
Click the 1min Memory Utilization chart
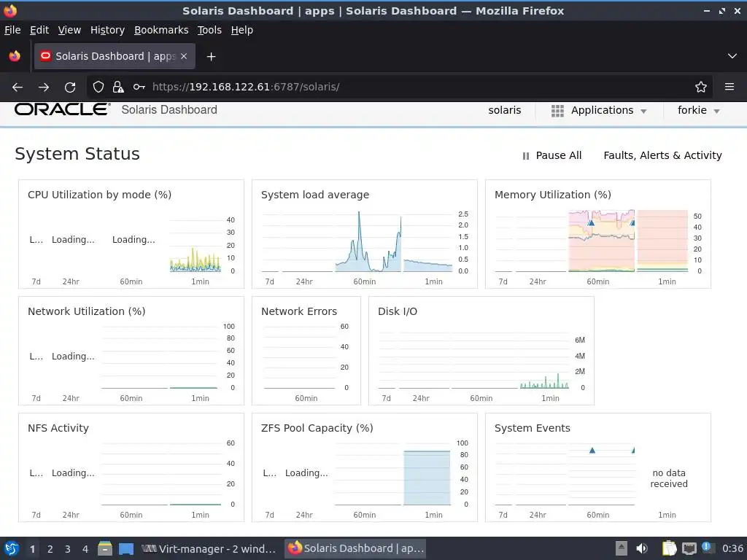coord(662,241)
